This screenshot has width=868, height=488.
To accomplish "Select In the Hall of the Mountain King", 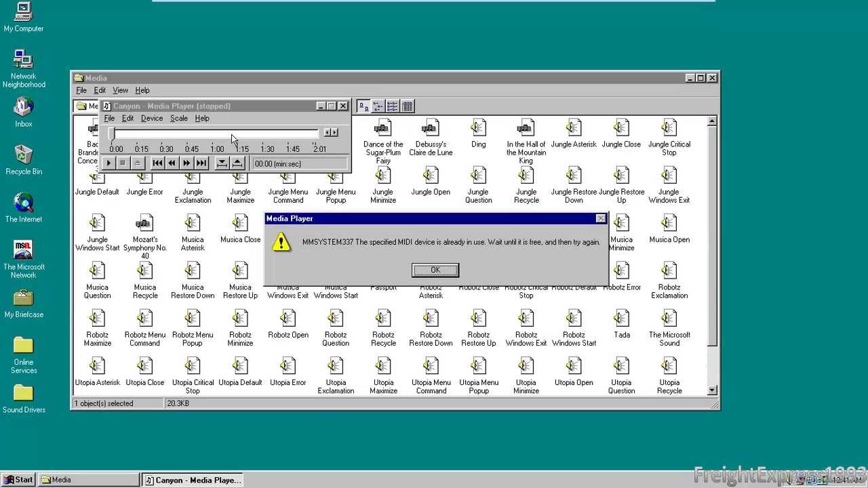I will click(526, 141).
